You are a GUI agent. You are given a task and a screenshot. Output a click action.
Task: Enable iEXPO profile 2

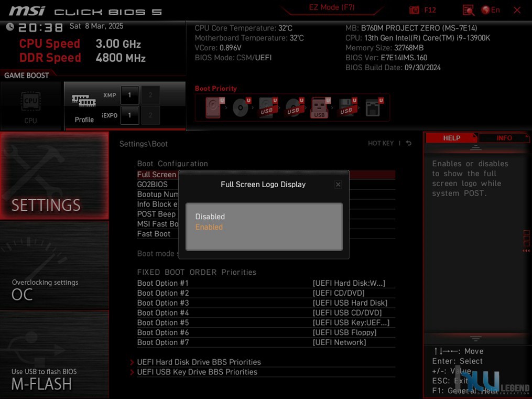click(150, 115)
